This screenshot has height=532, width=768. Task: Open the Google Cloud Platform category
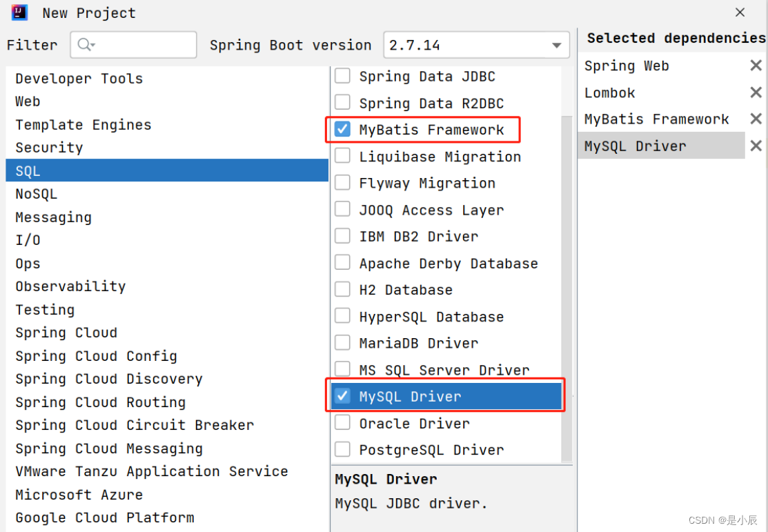[167, 518]
